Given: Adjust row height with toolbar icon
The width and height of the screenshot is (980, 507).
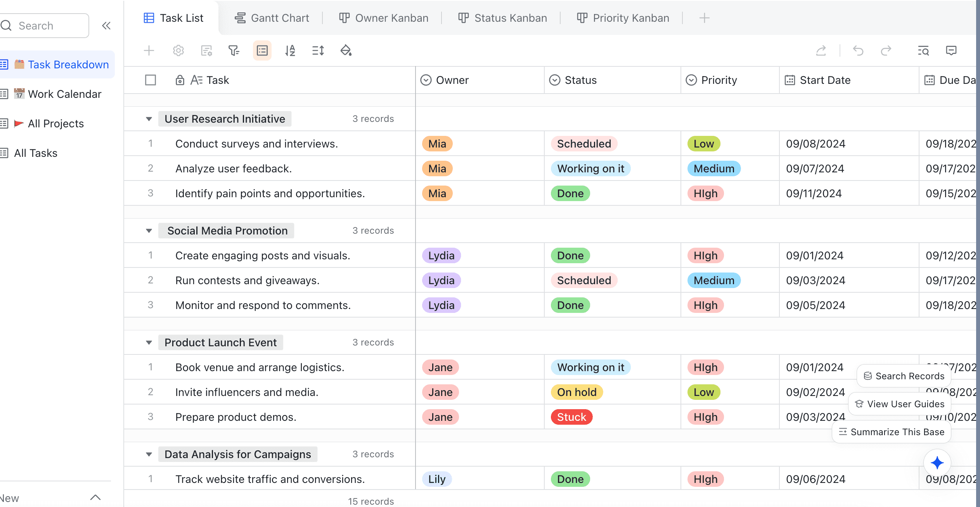Looking at the screenshot, I should click(x=318, y=50).
